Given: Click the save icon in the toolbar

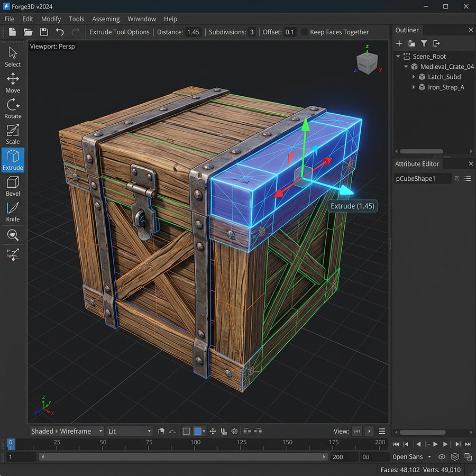Looking at the screenshot, I should [x=44, y=32].
